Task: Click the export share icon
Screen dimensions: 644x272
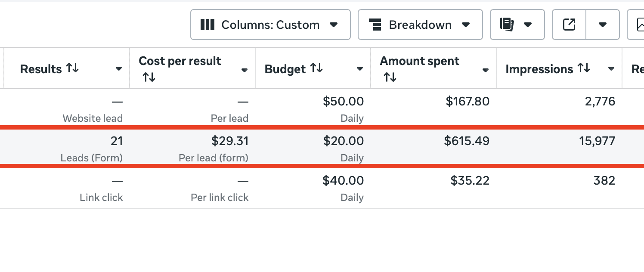Action: [x=569, y=25]
